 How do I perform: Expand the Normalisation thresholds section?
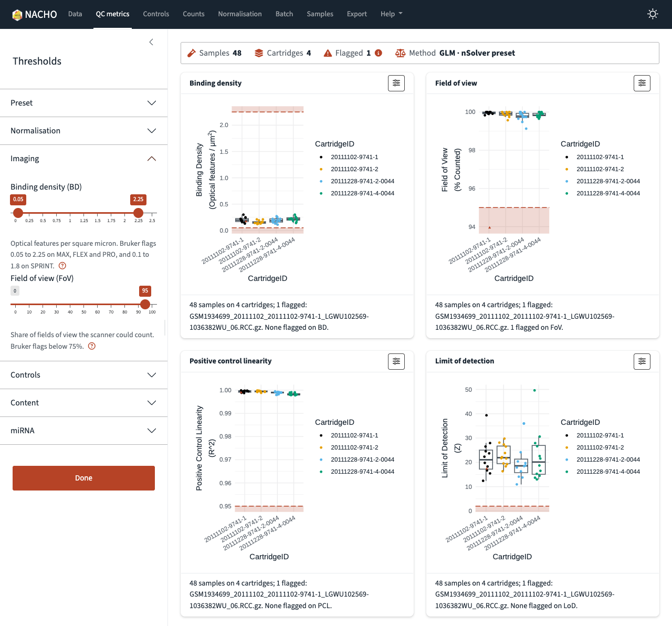point(84,131)
